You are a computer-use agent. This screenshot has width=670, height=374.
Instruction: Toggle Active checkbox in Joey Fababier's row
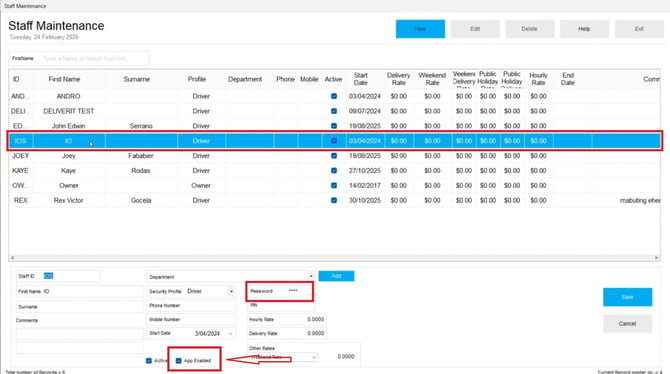(334, 156)
